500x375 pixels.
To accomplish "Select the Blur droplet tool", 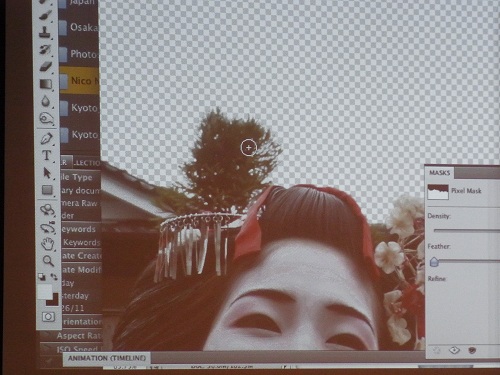I will point(46,101).
